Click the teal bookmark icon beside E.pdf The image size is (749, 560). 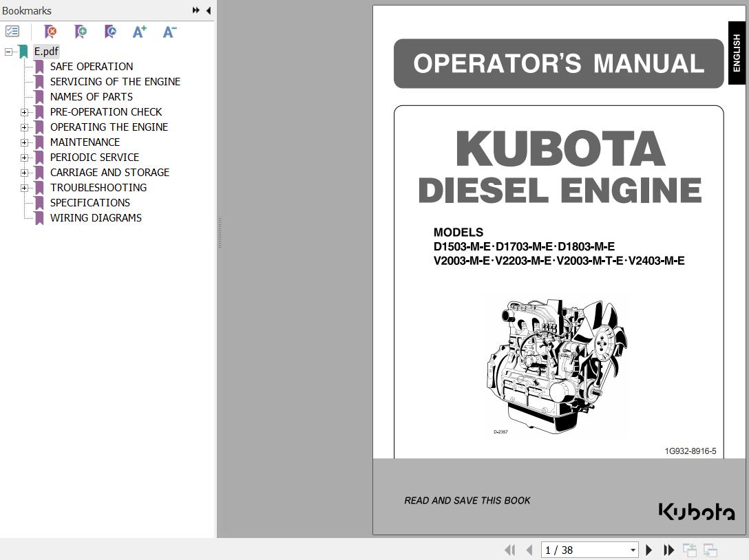click(x=23, y=51)
